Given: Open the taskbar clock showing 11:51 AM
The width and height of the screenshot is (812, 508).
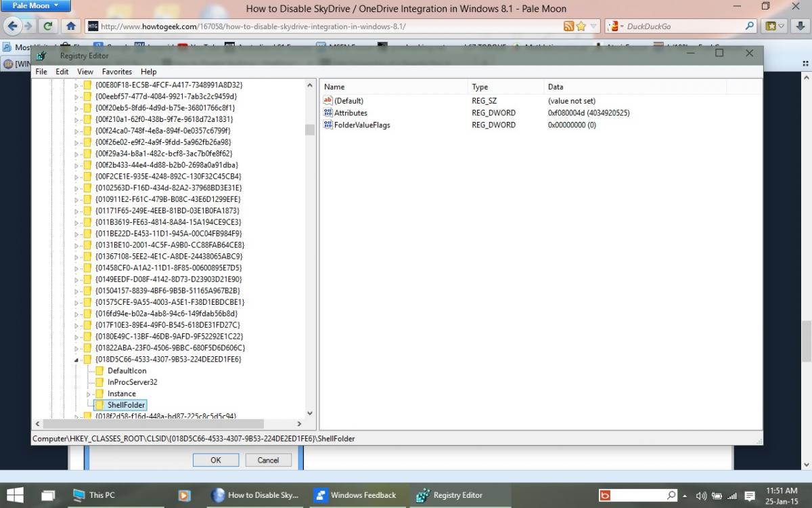Looking at the screenshot, I should click(782, 495).
